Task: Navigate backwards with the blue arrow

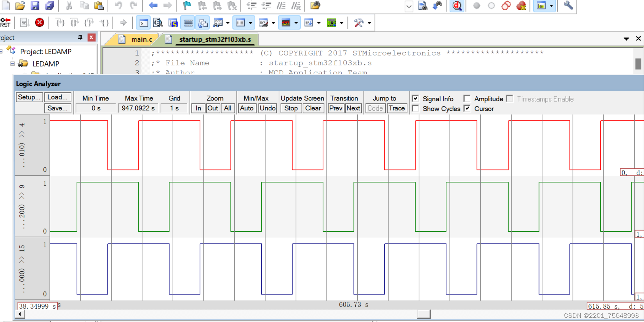Action: 153,5
